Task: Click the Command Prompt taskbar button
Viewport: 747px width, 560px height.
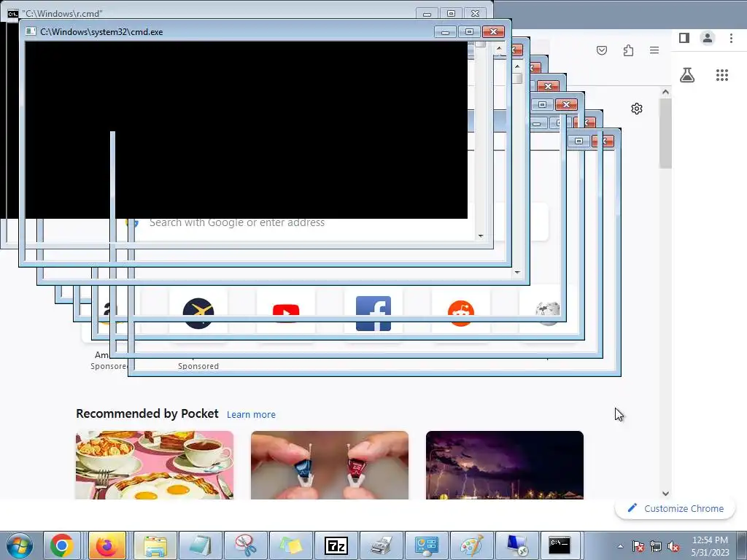Action: 560,545
